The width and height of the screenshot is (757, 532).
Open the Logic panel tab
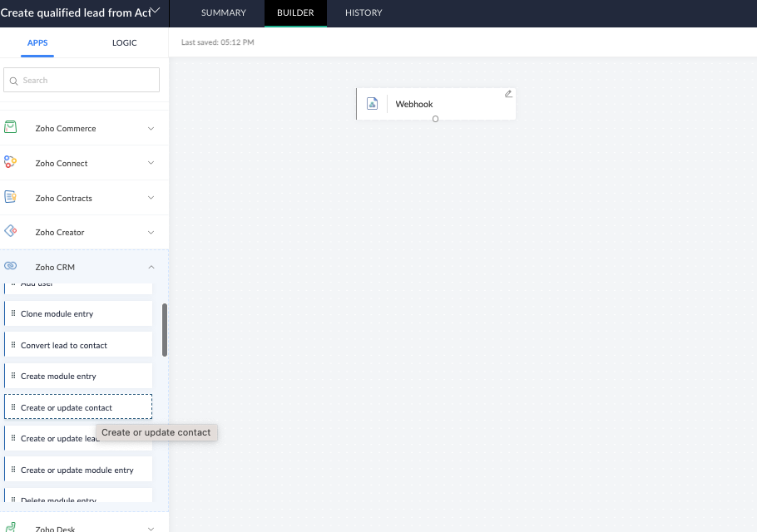click(x=125, y=43)
